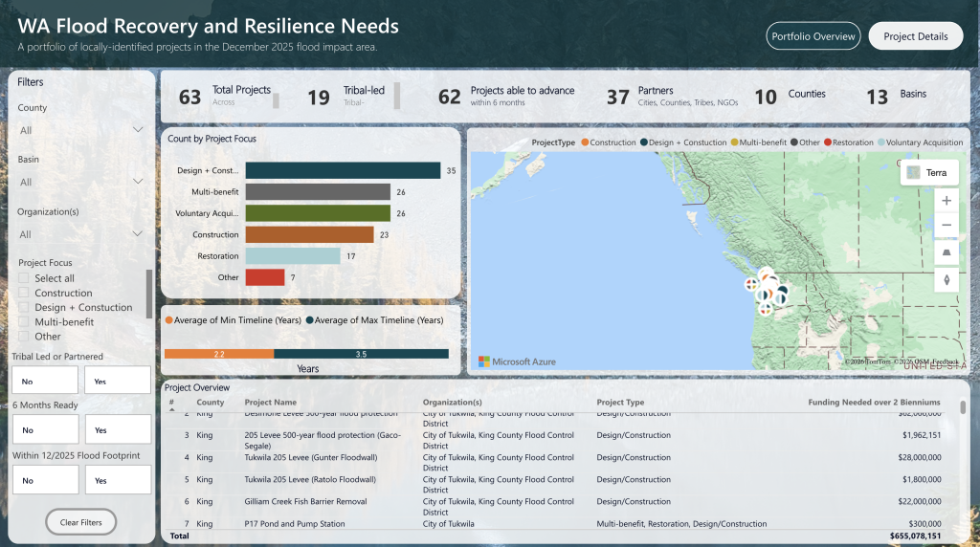Enable the Select all checkbox
Image resolution: width=980 pixels, height=547 pixels.
[x=25, y=278]
